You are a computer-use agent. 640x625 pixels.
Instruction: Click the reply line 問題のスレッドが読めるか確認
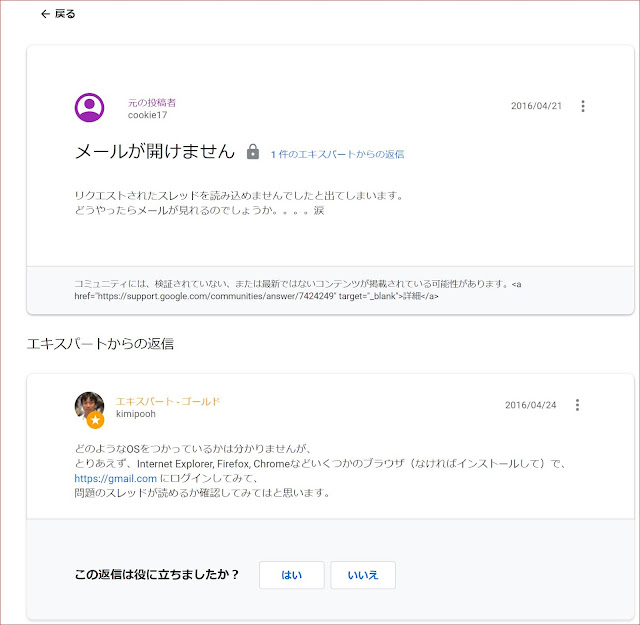(x=202, y=493)
